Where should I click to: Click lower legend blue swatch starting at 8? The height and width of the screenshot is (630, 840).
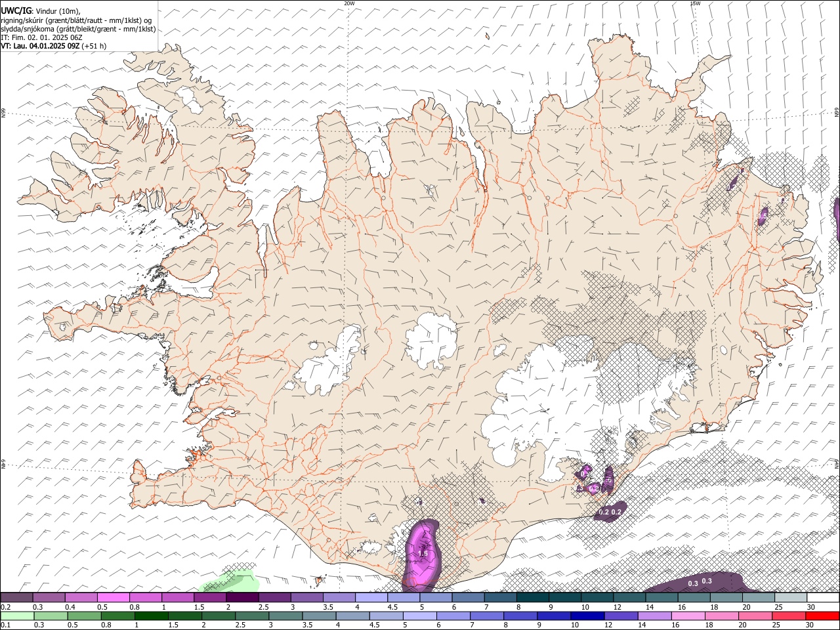(520, 616)
